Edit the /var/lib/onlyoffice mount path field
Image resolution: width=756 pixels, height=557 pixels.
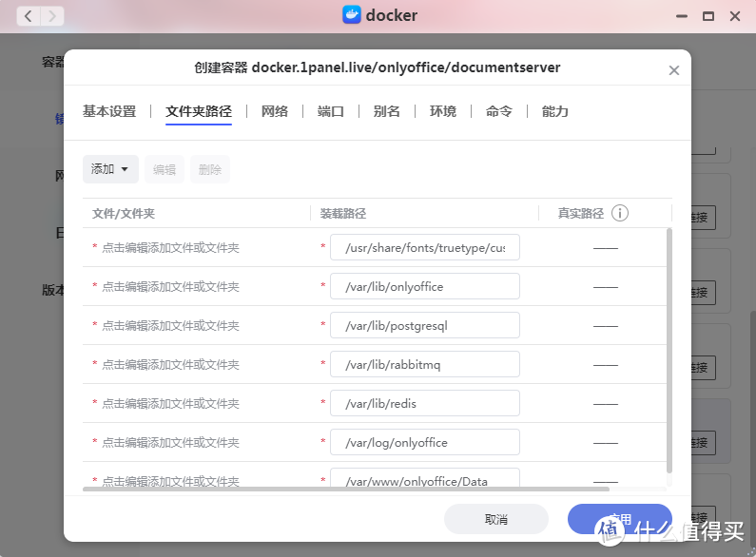pyautogui.click(x=424, y=286)
